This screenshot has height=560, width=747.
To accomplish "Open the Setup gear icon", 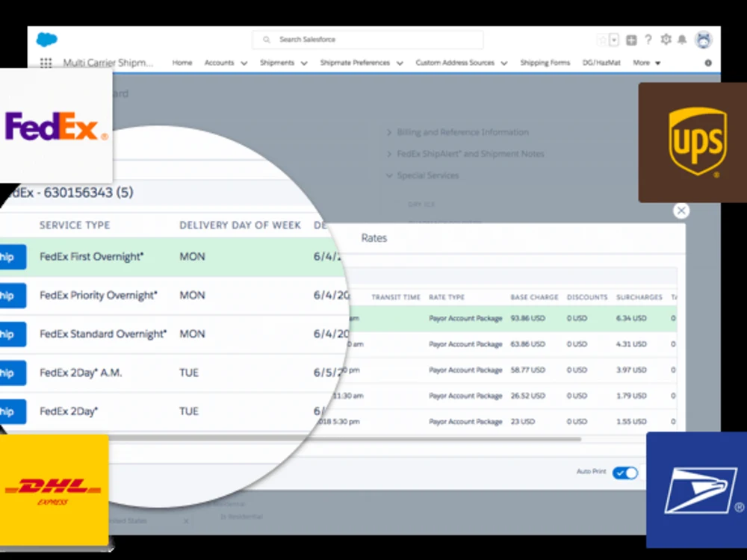I will 666,40.
